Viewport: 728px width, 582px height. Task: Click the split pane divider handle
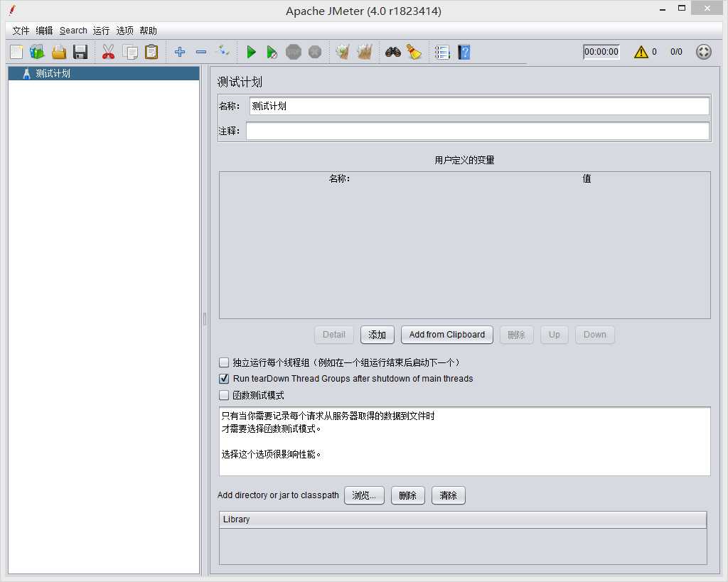[205, 319]
